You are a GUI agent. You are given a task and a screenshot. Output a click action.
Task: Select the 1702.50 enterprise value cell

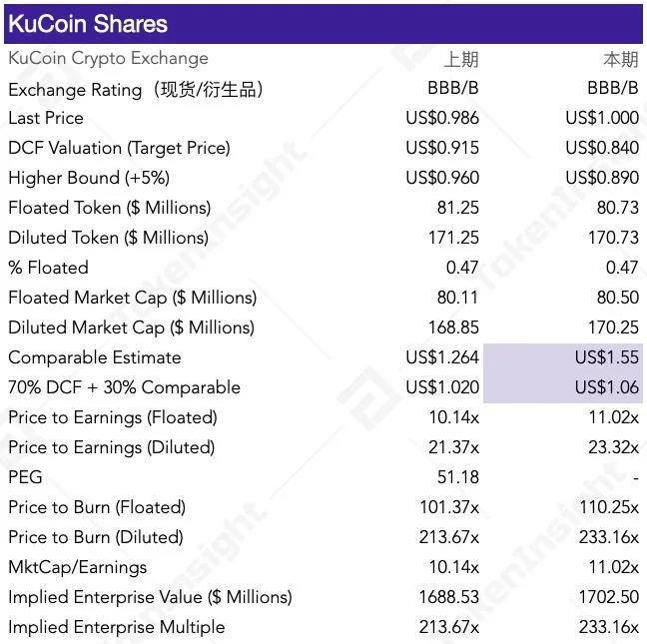point(608,597)
